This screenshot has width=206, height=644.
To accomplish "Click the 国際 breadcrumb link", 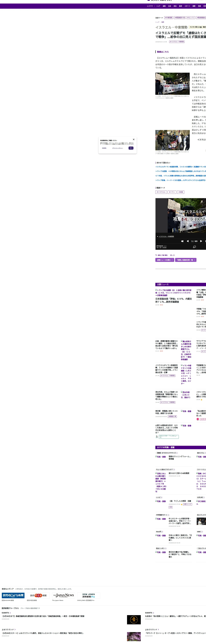I will click(163, 22).
